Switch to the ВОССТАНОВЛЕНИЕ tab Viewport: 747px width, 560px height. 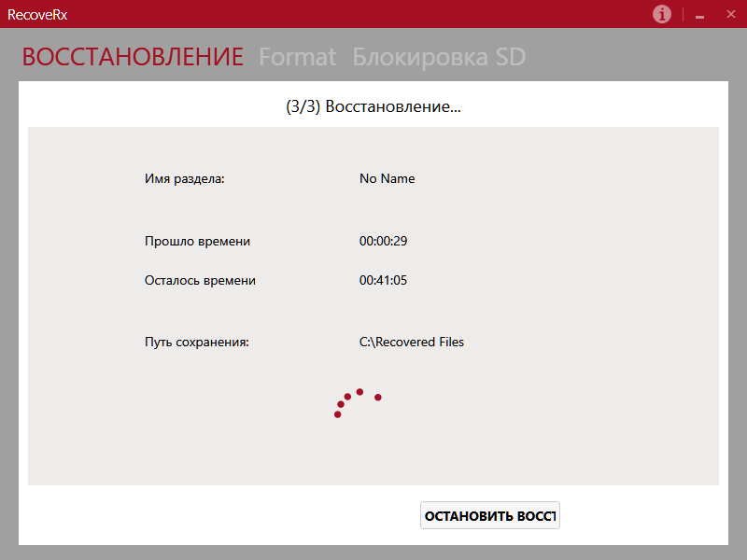coord(133,57)
